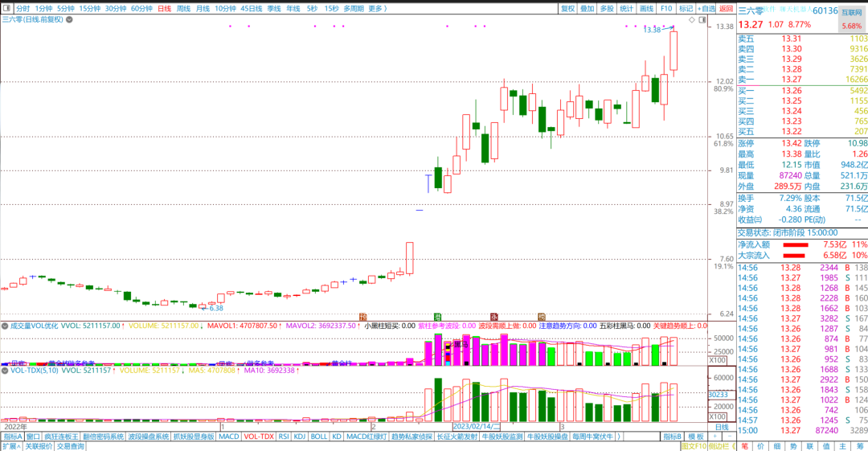Toggle side panel icon near price axis
This screenshot has width=868, height=451.
pos(702,20)
